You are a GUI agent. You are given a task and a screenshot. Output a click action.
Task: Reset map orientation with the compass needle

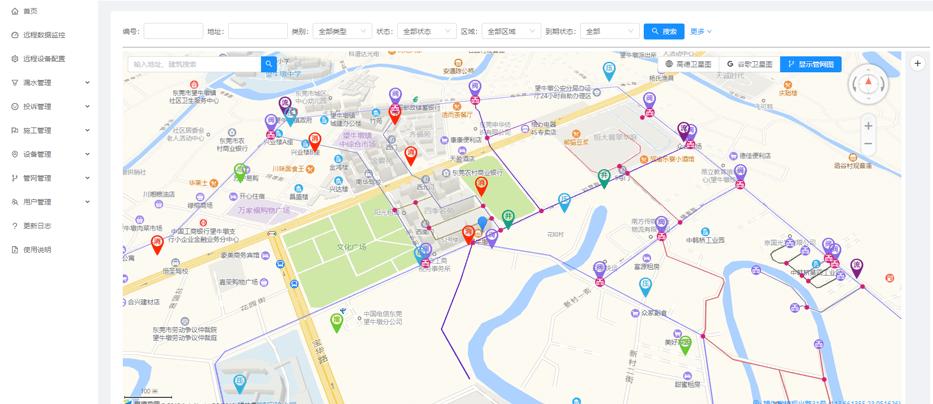(868, 82)
